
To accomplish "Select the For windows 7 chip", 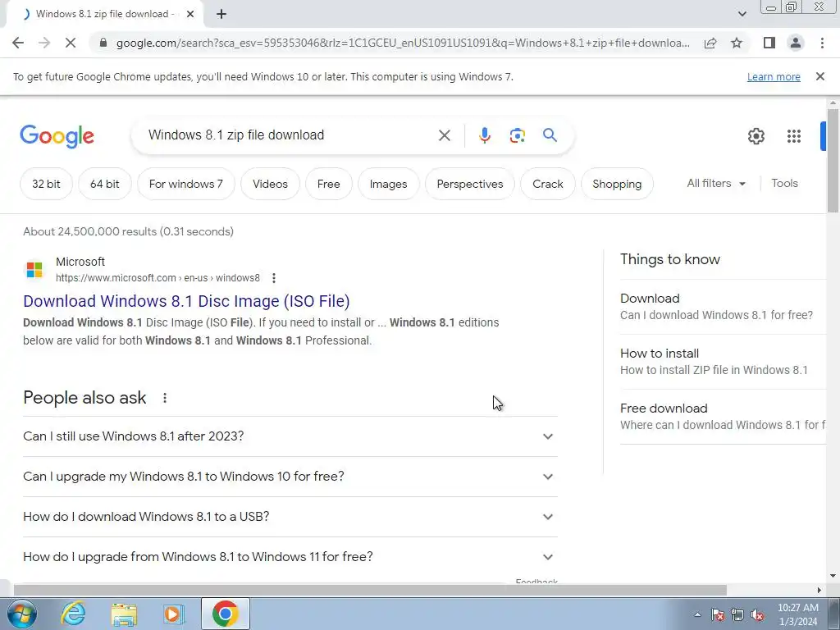I will [186, 184].
